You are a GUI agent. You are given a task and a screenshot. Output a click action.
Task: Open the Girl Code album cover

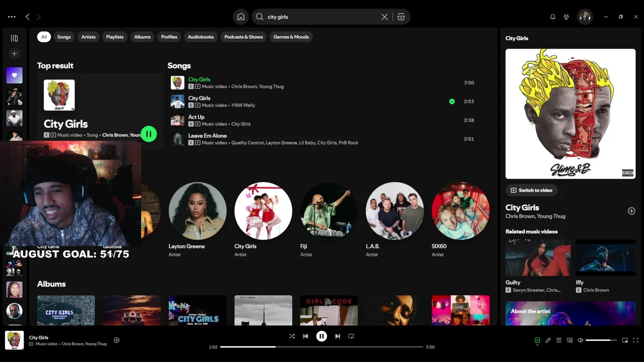[x=329, y=310]
